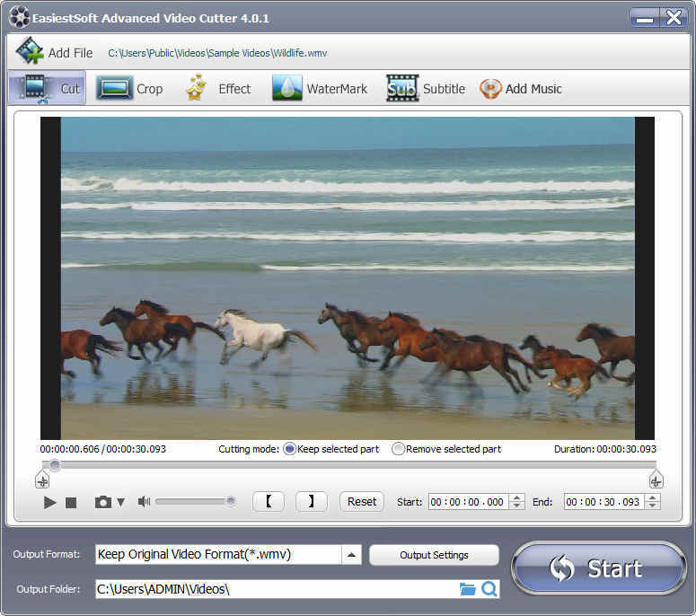Click the current time 00:00:00.606 text
This screenshot has width=696, height=616.
(70, 449)
